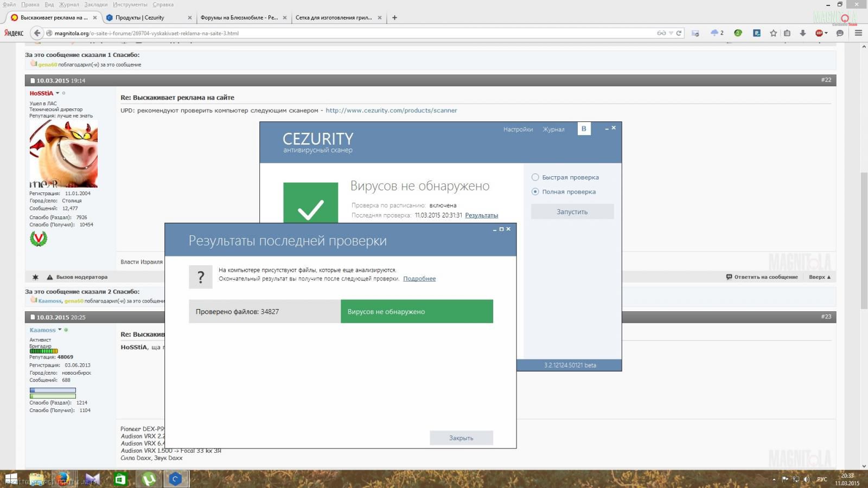Click HoSStiA's pig avatar image

point(63,154)
